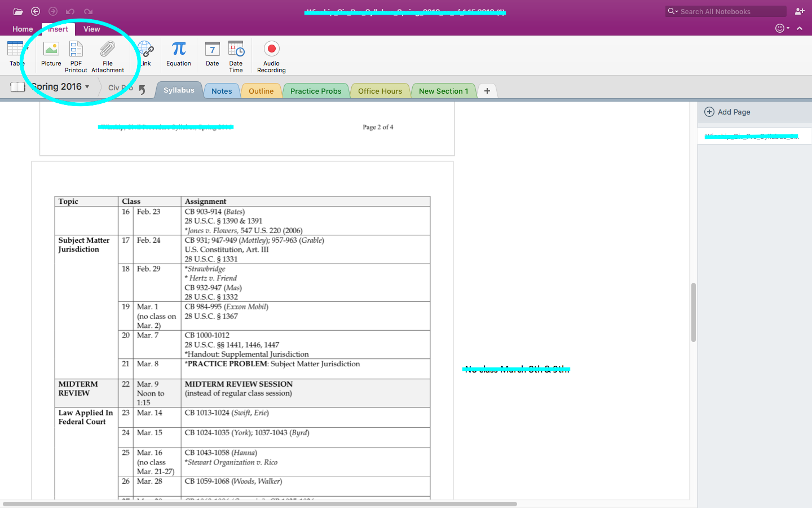Image resolution: width=812 pixels, height=508 pixels.
Task: Collapse the ribbon with the chevron
Action: coord(800,28)
